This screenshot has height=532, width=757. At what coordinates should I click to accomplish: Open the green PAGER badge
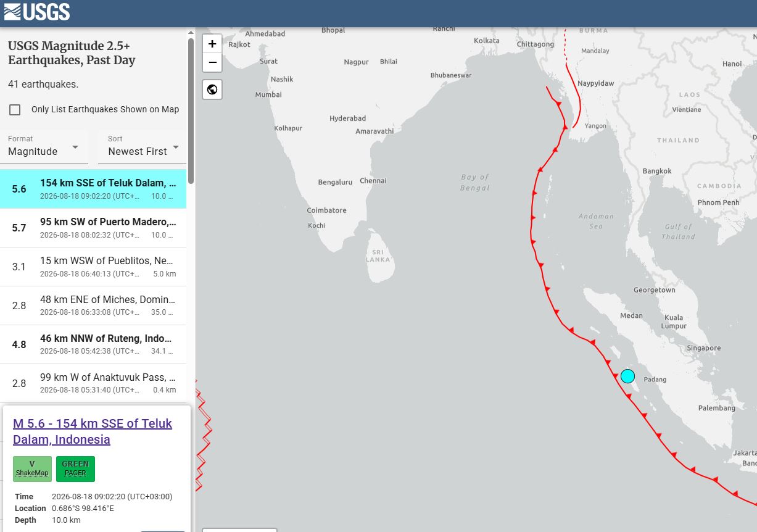pyautogui.click(x=75, y=468)
